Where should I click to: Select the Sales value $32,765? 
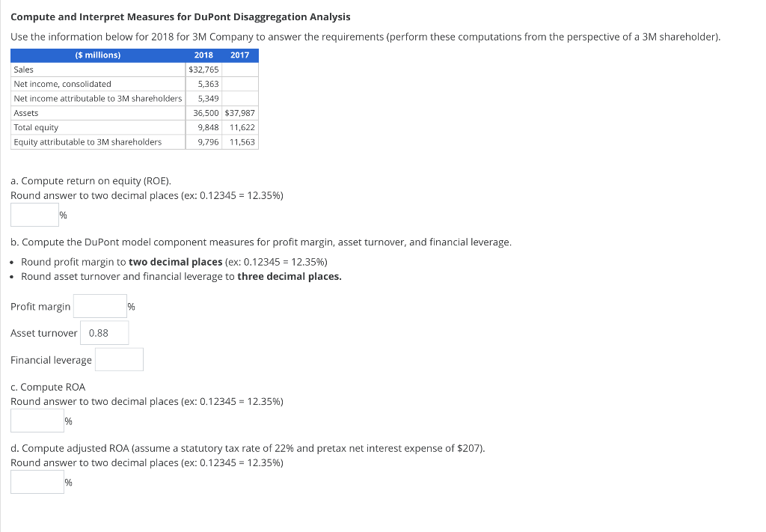(x=203, y=69)
